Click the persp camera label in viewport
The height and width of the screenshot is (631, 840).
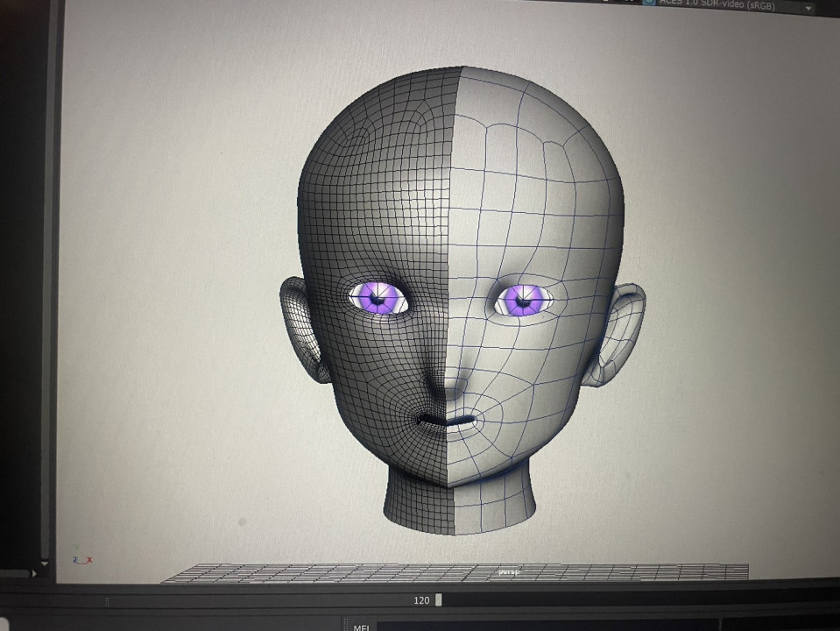[510, 572]
